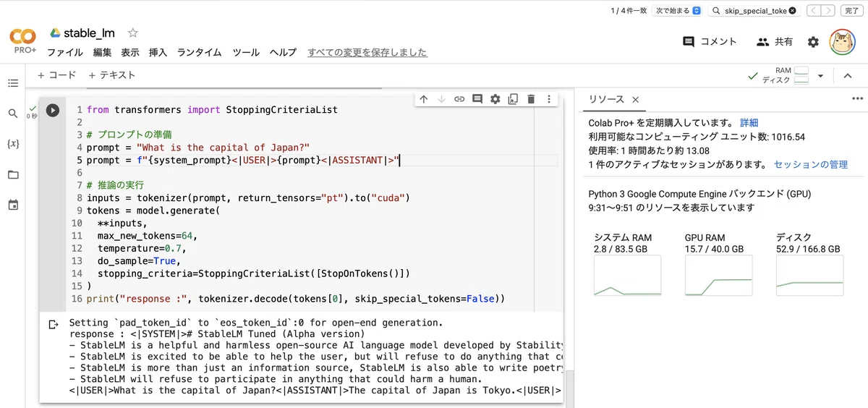This screenshot has height=408, width=868.
Task: Open notebook settings gear icon
Action: (x=813, y=42)
